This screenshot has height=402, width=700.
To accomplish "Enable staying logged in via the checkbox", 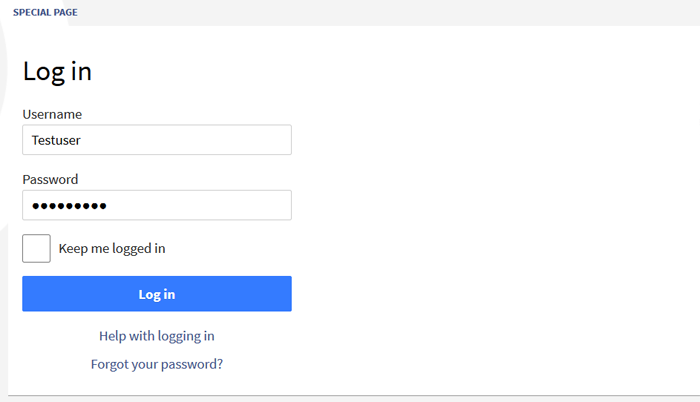I will pyautogui.click(x=36, y=248).
